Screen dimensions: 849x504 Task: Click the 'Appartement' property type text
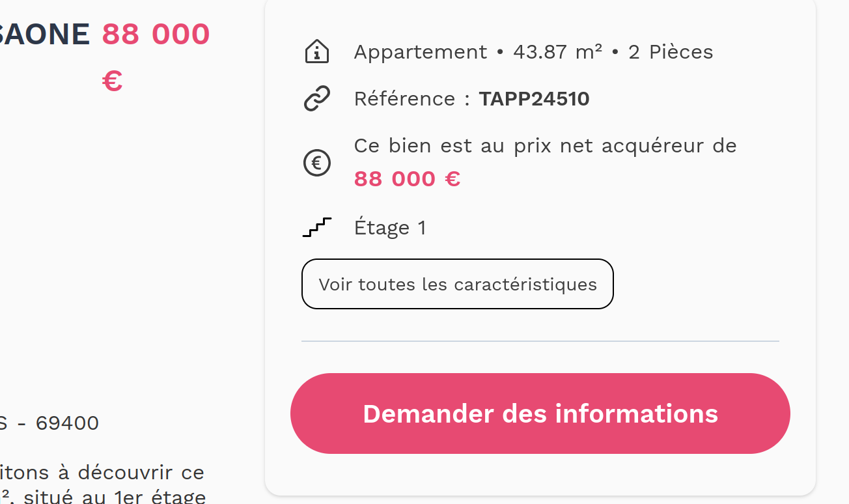click(420, 52)
